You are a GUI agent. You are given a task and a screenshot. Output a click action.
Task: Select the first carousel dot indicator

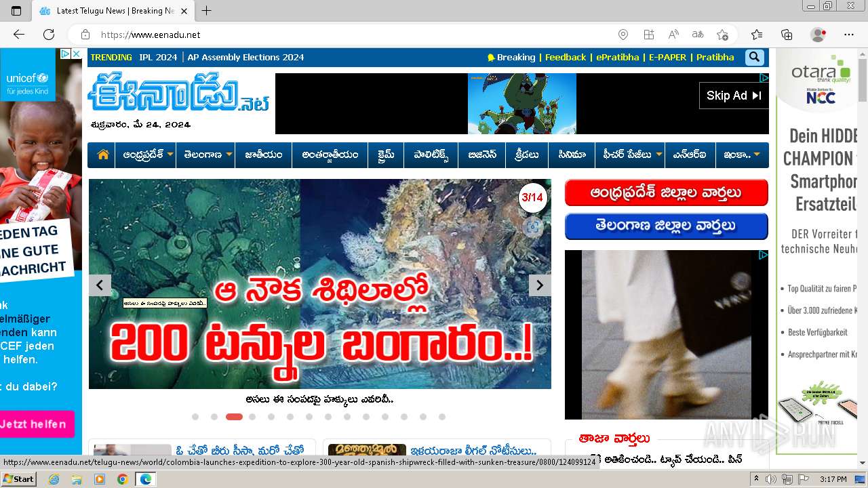click(195, 417)
